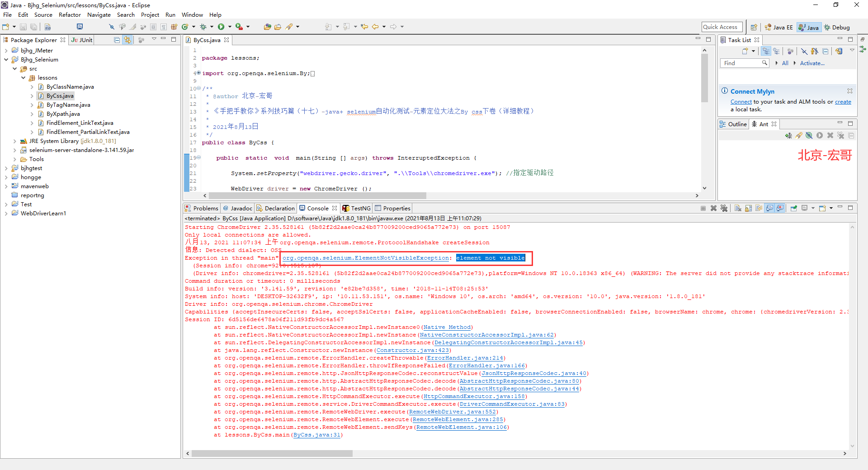This screenshot has height=470, width=868.
Task: Click the editor horizontal scrollbar thumb
Action: (x=317, y=196)
